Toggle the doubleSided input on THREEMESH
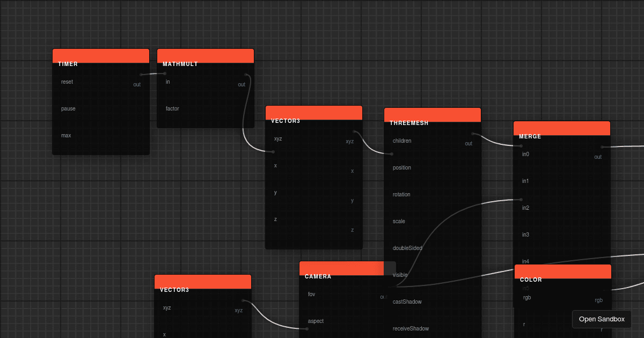644x338 pixels. pos(407,248)
